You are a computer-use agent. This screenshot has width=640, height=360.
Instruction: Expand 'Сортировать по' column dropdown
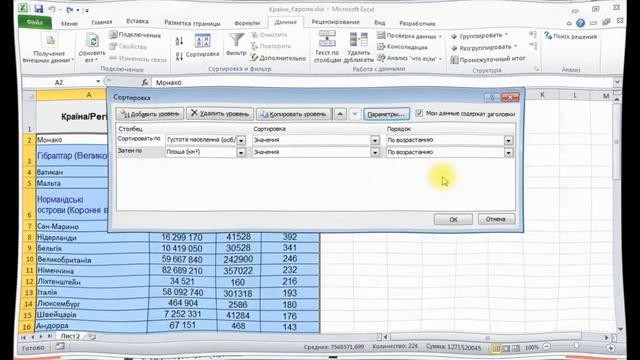point(241,140)
